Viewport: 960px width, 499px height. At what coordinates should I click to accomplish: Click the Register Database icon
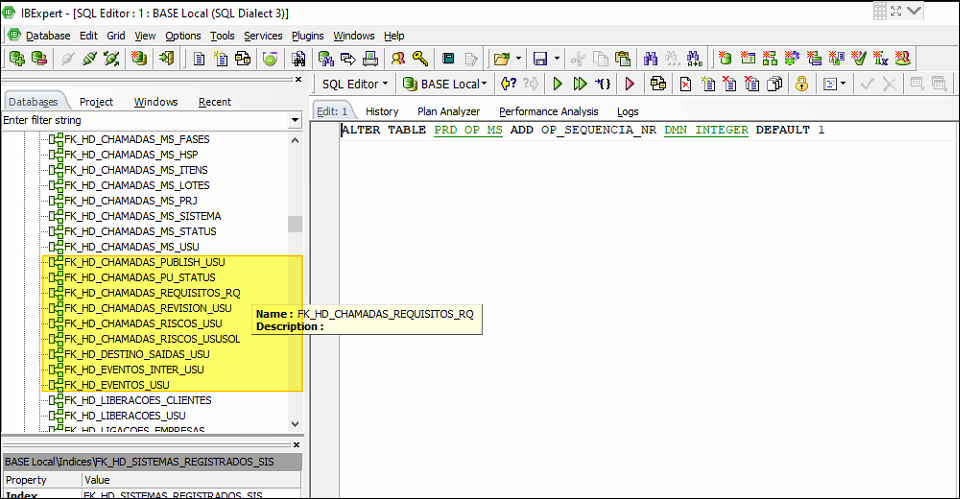coord(17,59)
